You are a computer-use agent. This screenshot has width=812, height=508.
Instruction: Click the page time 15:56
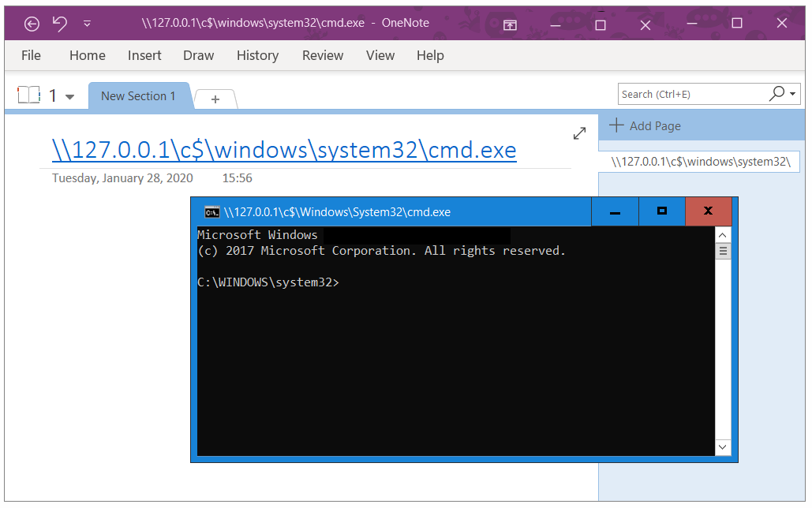point(238,178)
